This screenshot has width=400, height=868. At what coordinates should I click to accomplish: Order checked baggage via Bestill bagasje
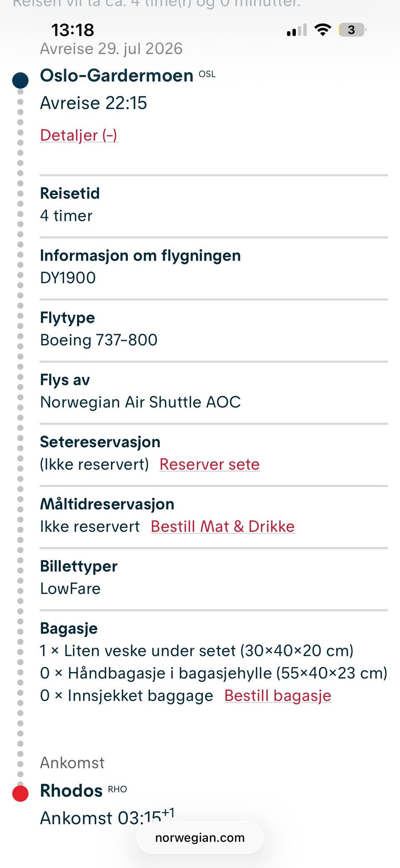[x=277, y=695]
